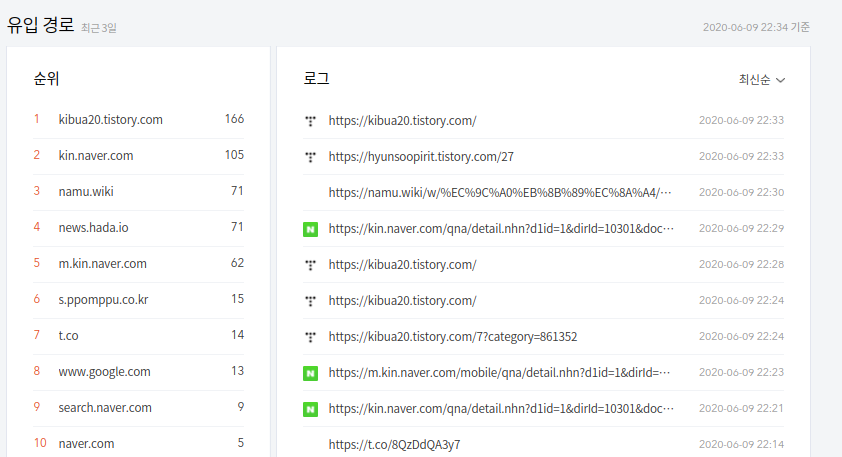Click Tistory icon beside kibua20.tistory.com/7?category=861352
This screenshot has height=457, width=842.
(x=310, y=337)
